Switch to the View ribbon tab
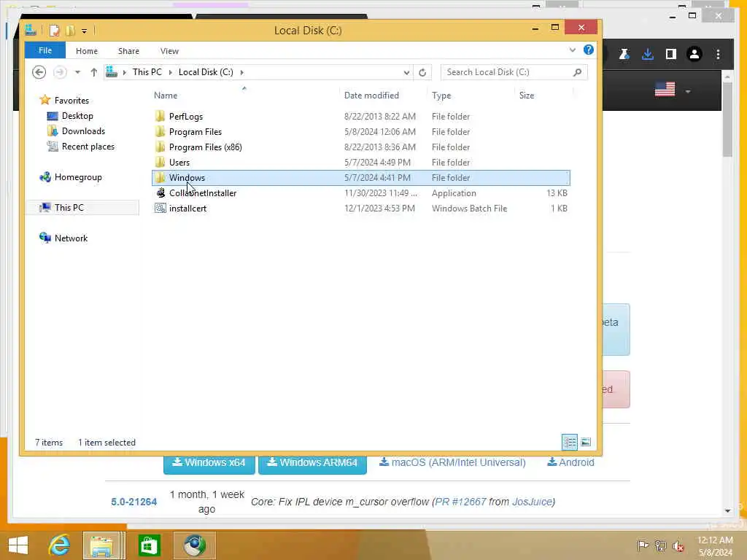 (x=169, y=51)
